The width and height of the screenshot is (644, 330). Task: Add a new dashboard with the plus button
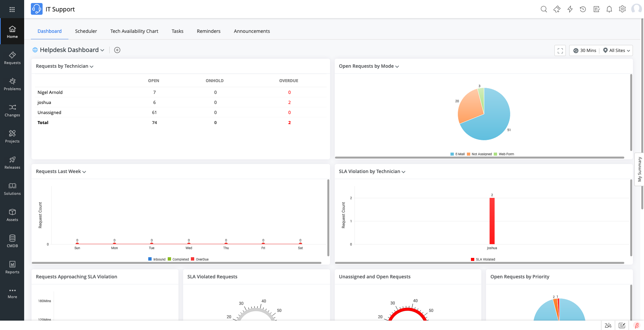click(x=117, y=50)
